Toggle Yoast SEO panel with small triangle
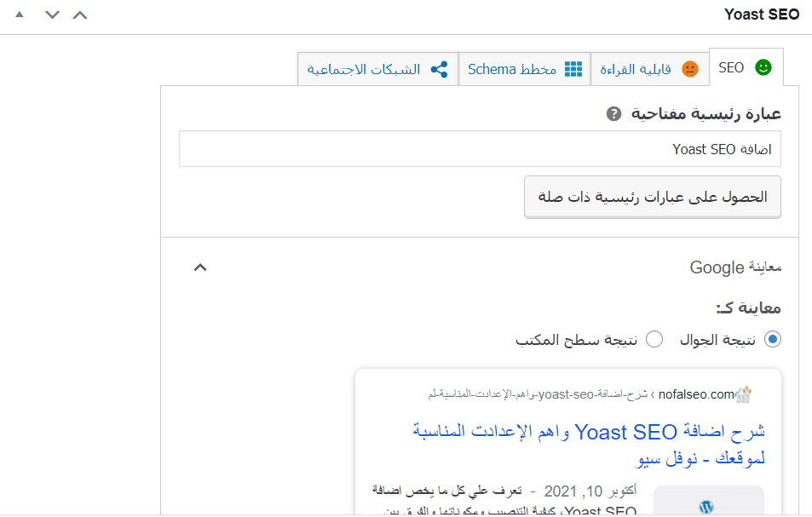Viewport: 812px width, 517px height. pos(20,14)
